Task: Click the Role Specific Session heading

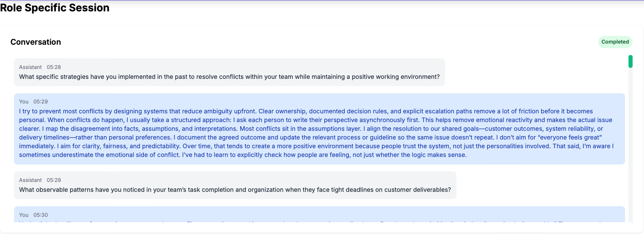Action: (x=55, y=8)
